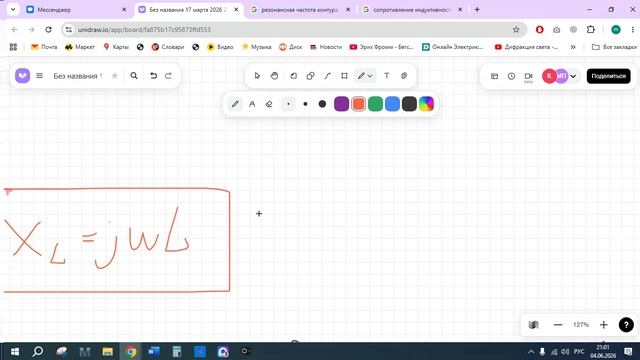Show more bookmarks chevron
The image size is (640, 360).
coord(573,47)
